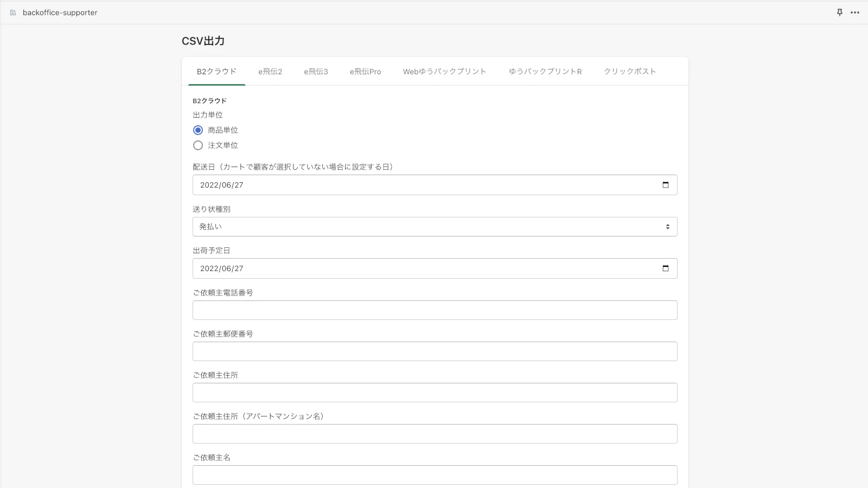Switch to the ゆうパックプリントR tab
The image size is (868, 488).
coord(545,72)
